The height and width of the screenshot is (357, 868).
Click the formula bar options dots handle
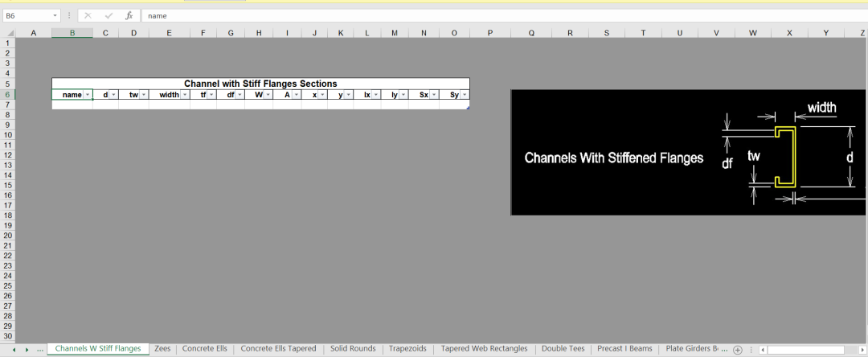coord(68,15)
